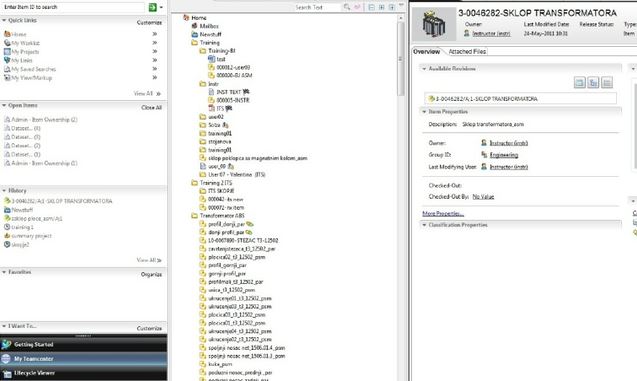Click View All under History
This screenshot has width=637, height=381.
click(149, 260)
